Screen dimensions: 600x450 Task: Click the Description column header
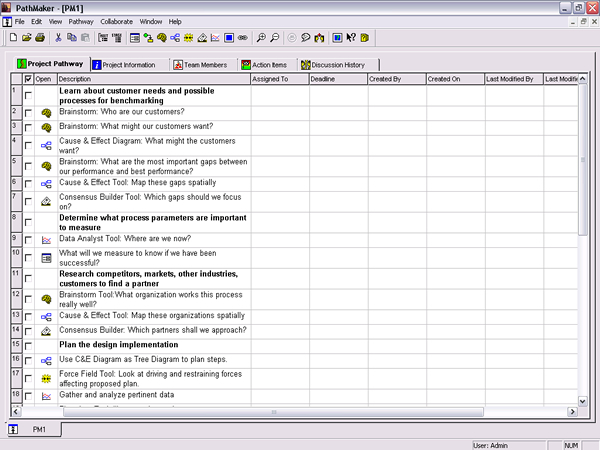[154, 79]
